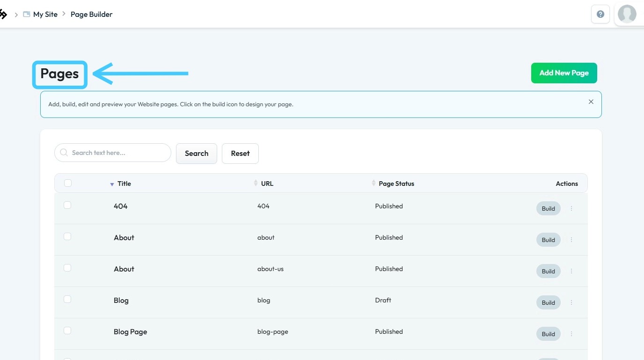Click Build for the Blog Page row
This screenshot has height=360, width=644.
pyautogui.click(x=549, y=334)
